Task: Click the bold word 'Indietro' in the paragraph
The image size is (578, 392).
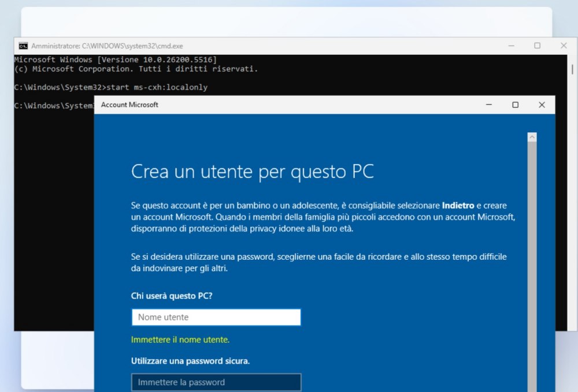Action: click(458, 206)
